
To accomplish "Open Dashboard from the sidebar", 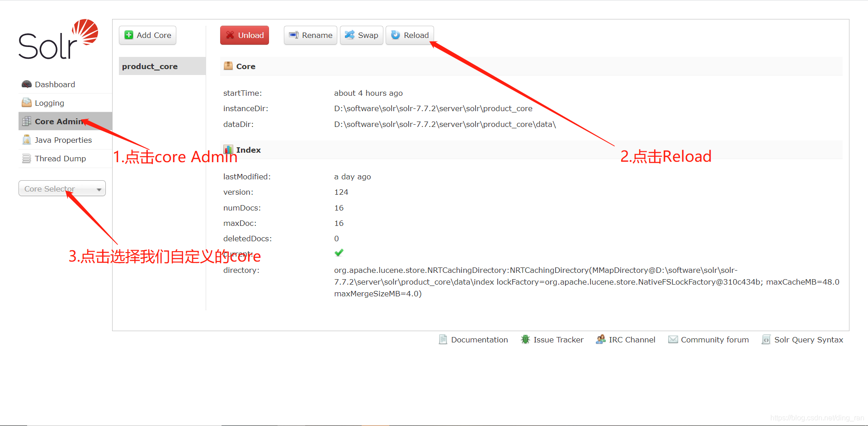I will pyautogui.click(x=65, y=84).
